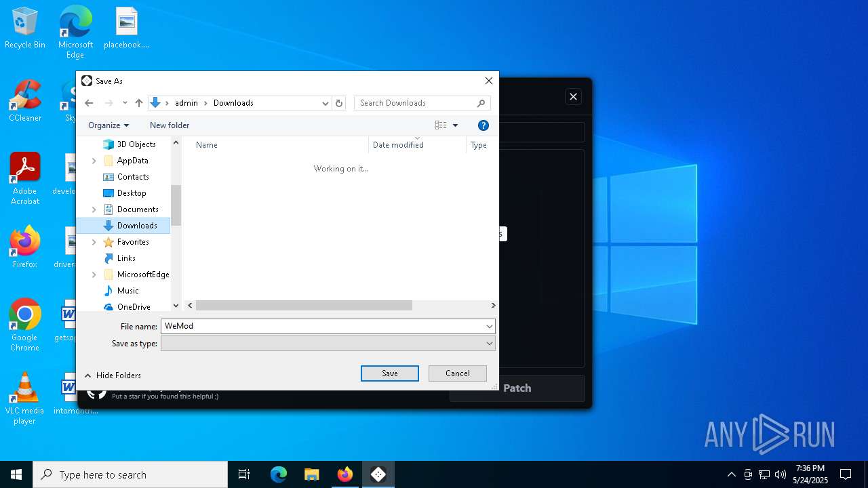Open view options dropdown arrow

tap(455, 125)
